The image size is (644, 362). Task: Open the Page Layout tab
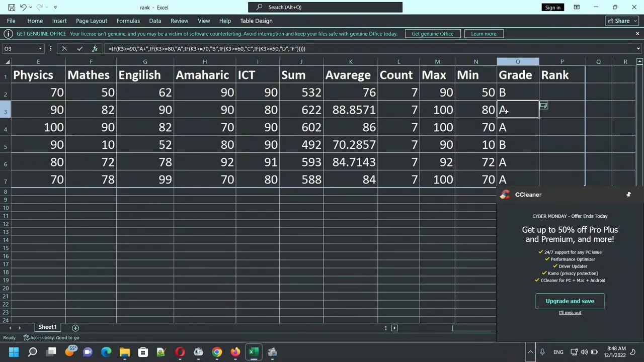click(x=92, y=21)
